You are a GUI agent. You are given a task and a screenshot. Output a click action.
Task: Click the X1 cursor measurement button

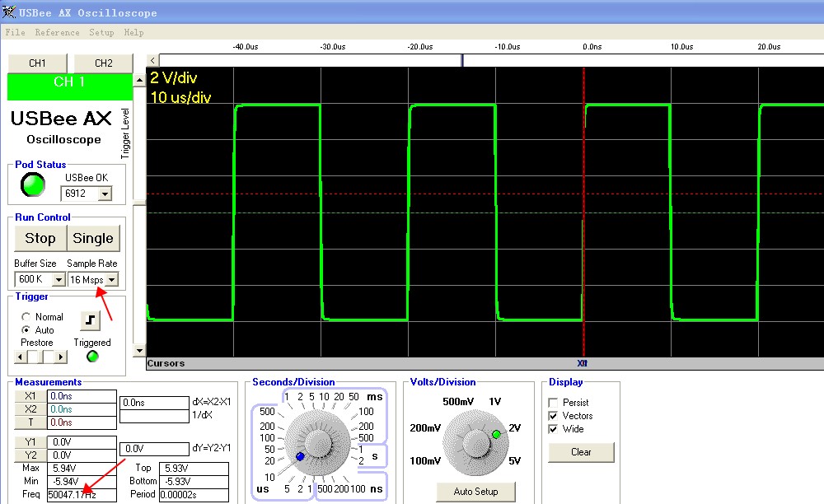point(30,396)
